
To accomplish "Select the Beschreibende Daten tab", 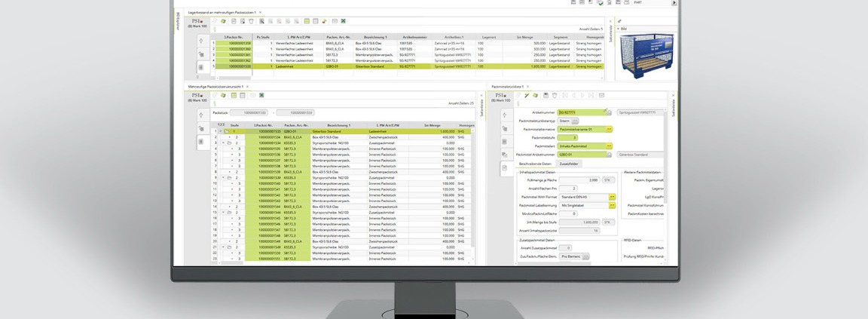I will [x=536, y=163].
